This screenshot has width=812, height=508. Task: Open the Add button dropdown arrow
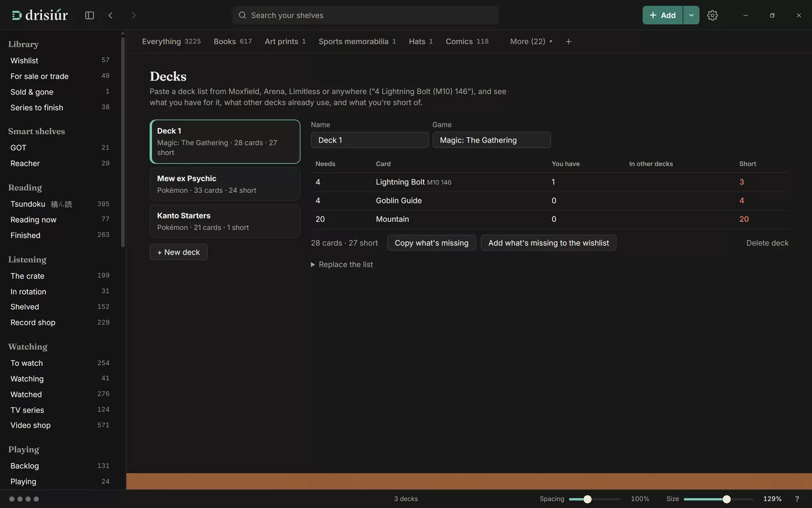(x=691, y=15)
